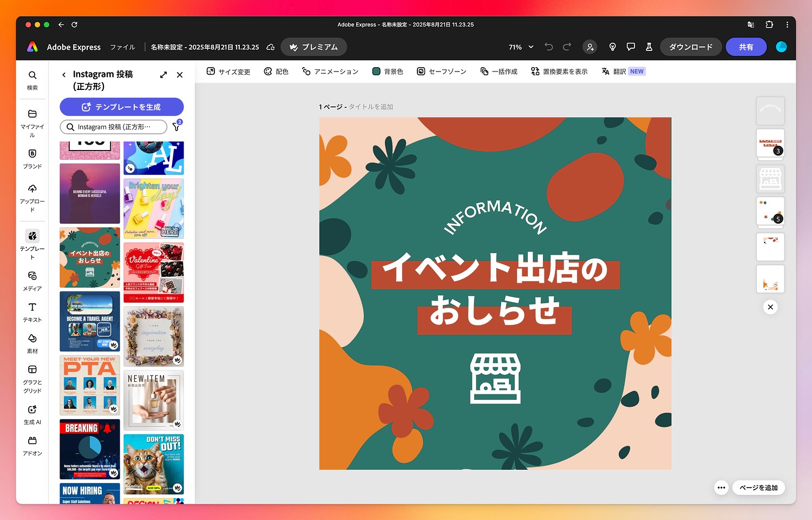Open the Brand (ブランド) panel

(32, 159)
